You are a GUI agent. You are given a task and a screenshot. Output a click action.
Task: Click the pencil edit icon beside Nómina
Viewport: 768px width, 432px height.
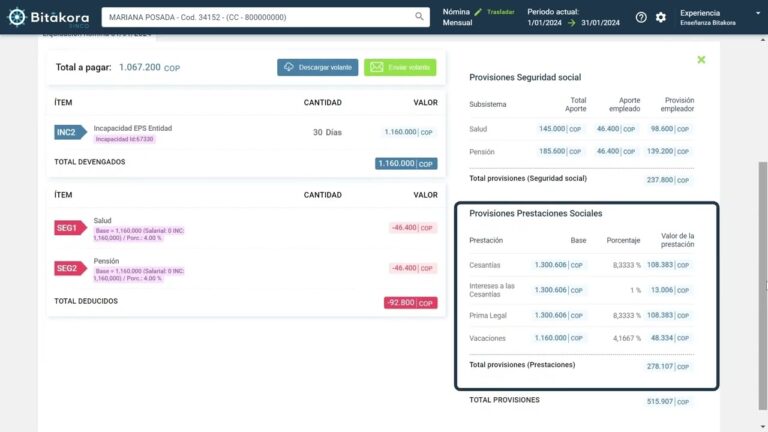pos(478,12)
